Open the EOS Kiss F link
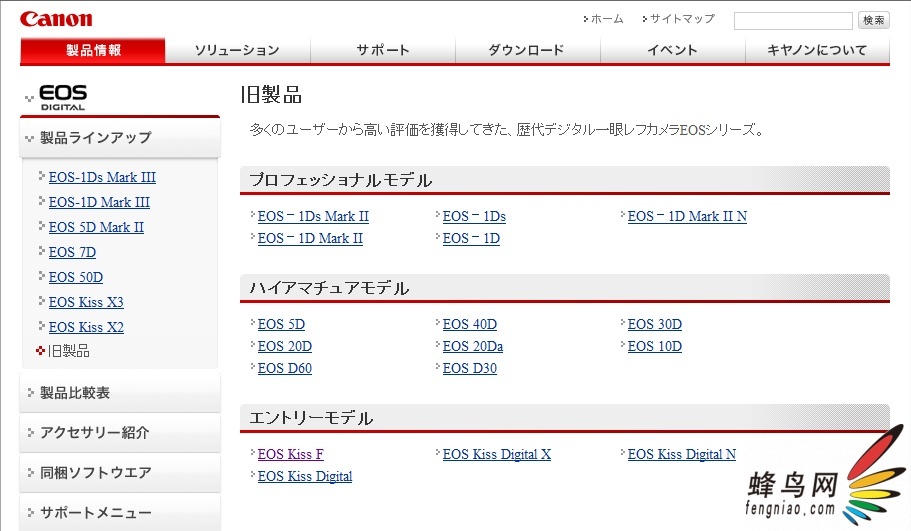This screenshot has width=911, height=531. (290, 454)
